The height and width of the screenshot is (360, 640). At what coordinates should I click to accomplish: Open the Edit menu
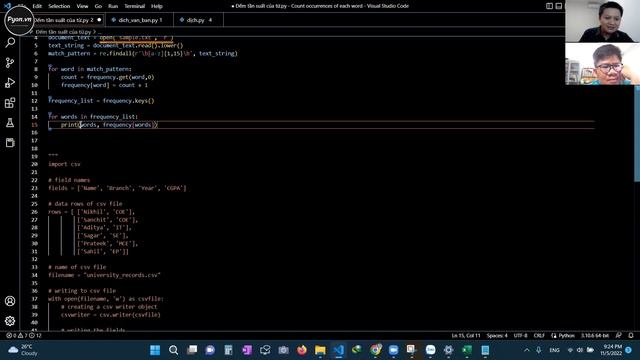37,6
